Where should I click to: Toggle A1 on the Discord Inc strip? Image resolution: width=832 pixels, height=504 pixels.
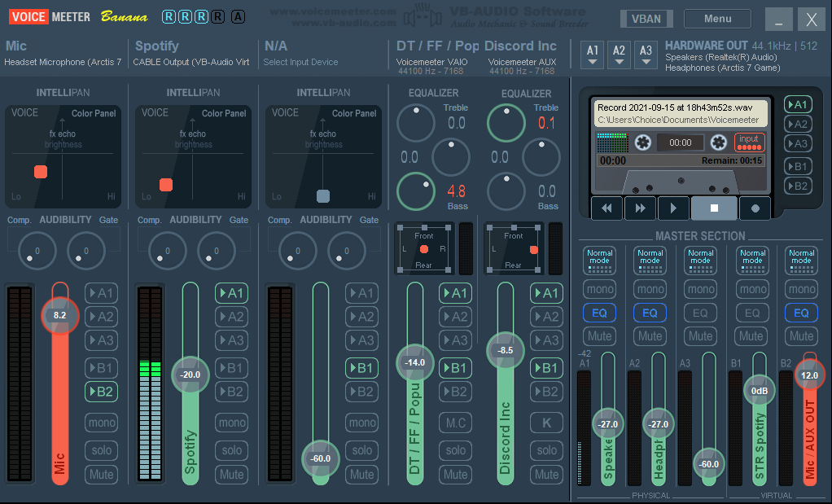click(546, 293)
